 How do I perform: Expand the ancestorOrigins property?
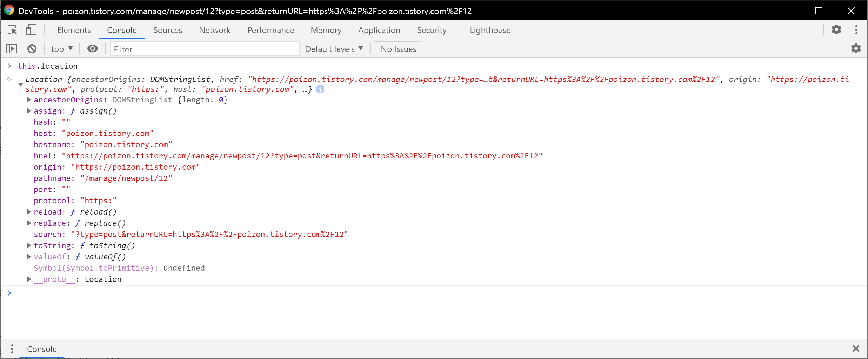[29, 100]
